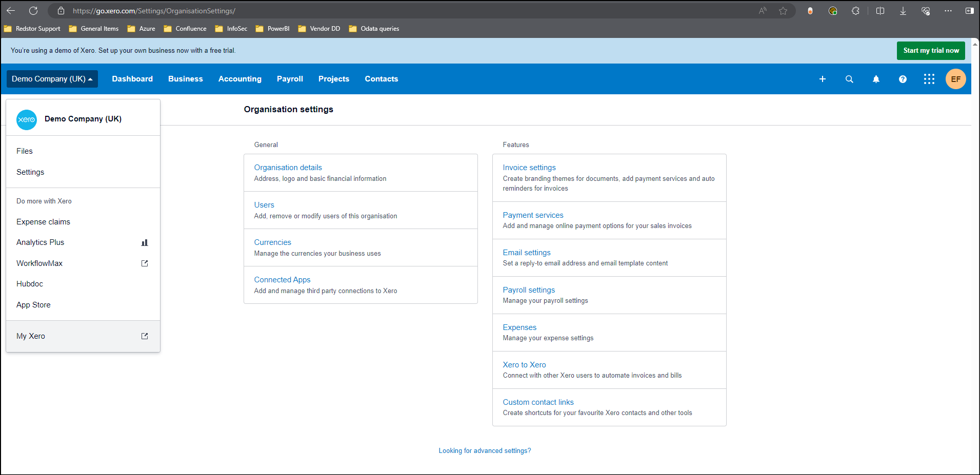980x475 pixels.
Task: Click Demo Company (UK) header in dropdown
Action: (83, 119)
